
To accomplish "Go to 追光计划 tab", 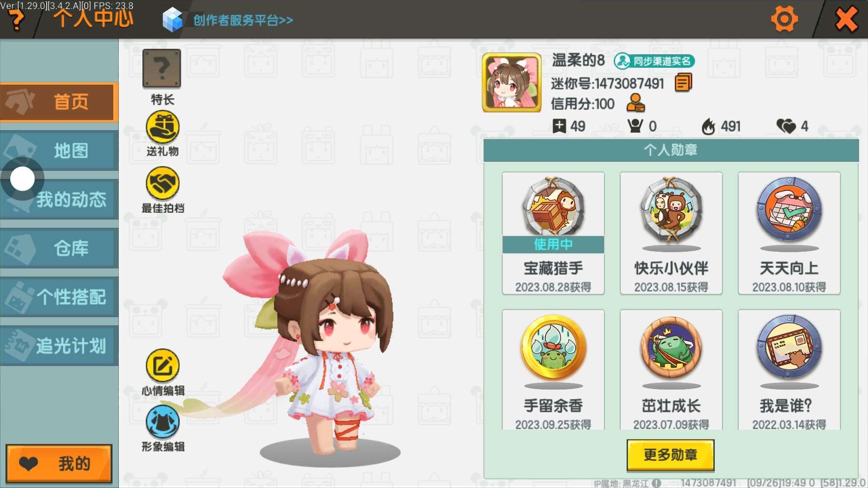I will (x=59, y=346).
